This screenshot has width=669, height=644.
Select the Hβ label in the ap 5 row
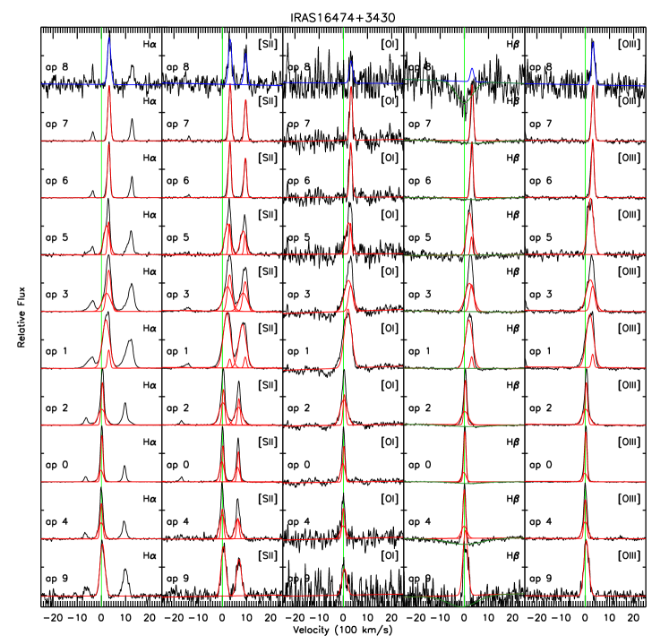(x=513, y=215)
